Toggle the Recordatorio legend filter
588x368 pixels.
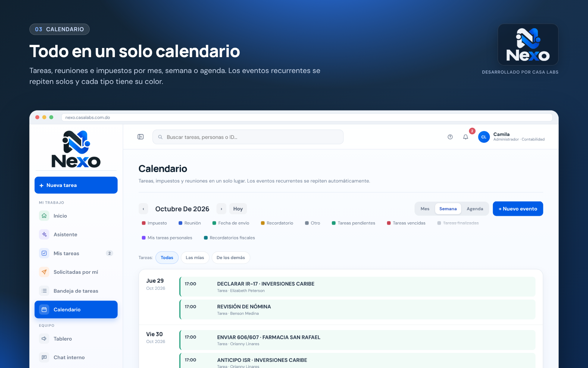point(277,223)
